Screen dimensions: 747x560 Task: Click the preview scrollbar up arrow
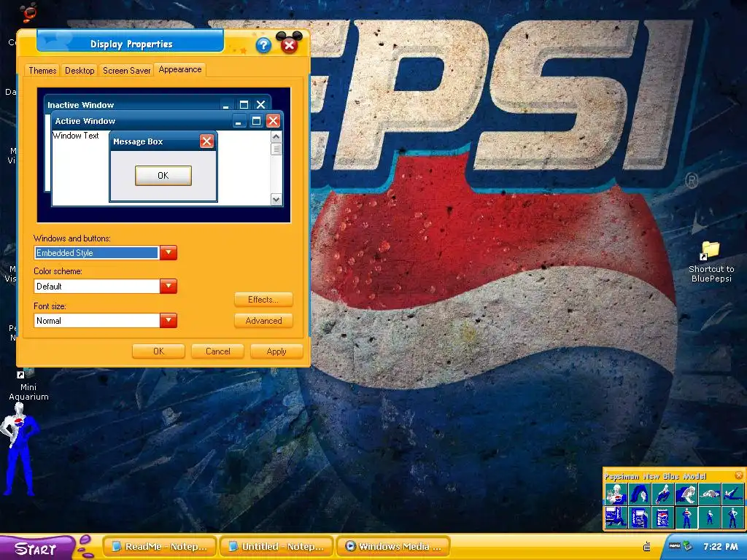point(276,137)
